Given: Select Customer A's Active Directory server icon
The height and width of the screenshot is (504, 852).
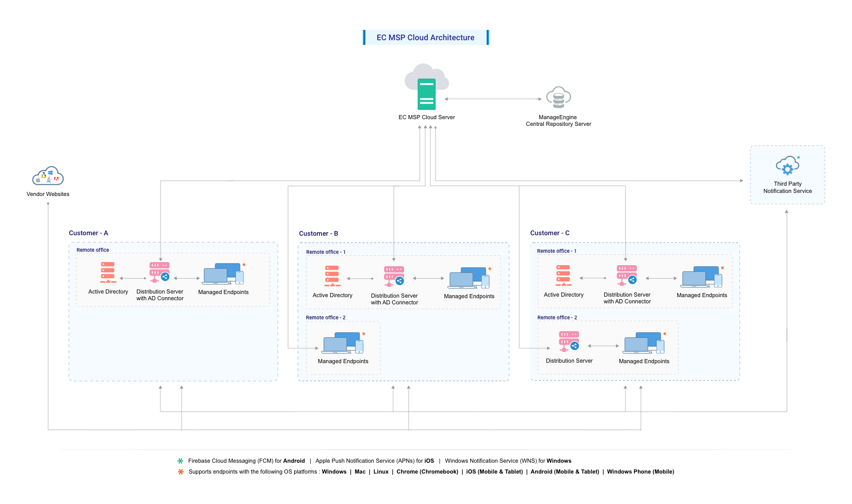Looking at the screenshot, I should [x=107, y=272].
